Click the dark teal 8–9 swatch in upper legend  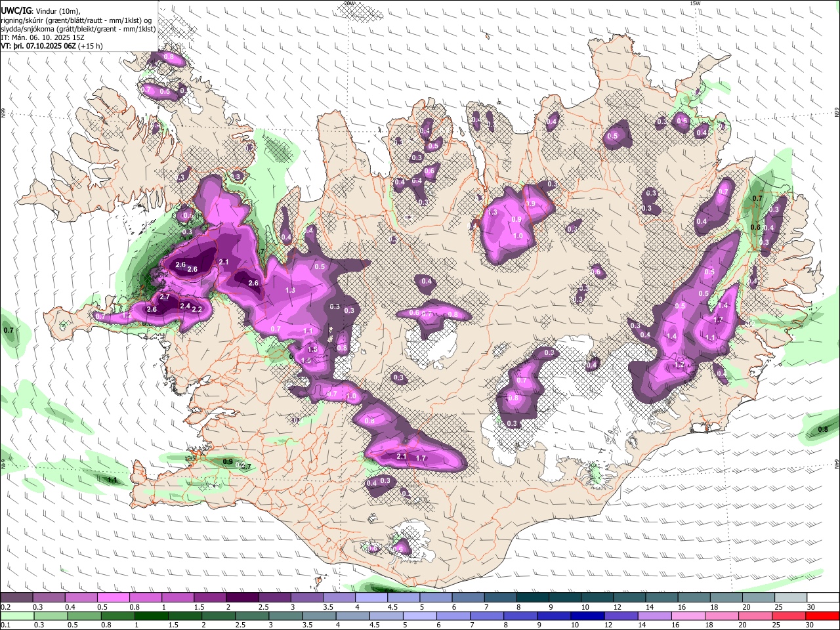coord(532,597)
